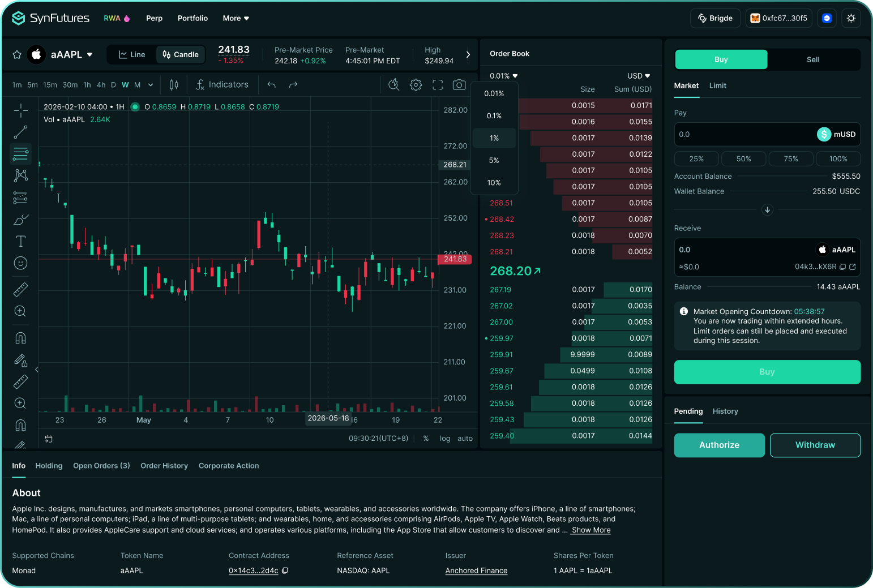Expand the timeframe list chevron
This screenshot has width=873, height=588.
tap(151, 85)
